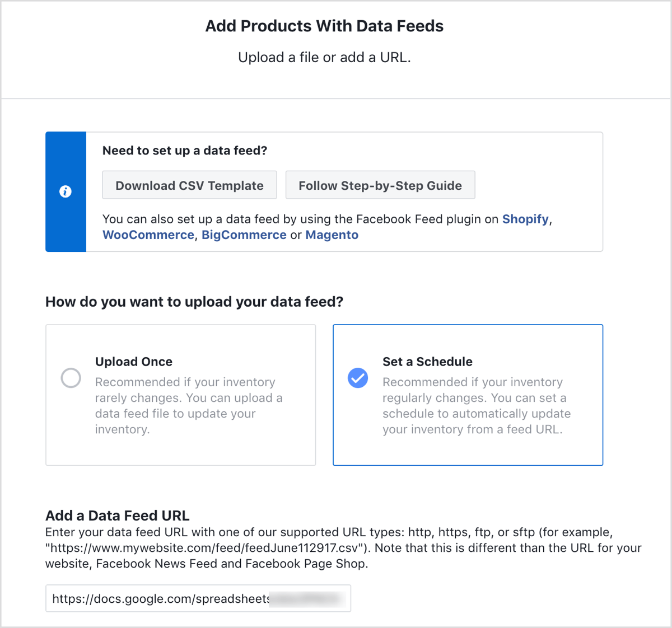Click the Download CSV Template button
672x628 pixels.
tap(189, 185)
